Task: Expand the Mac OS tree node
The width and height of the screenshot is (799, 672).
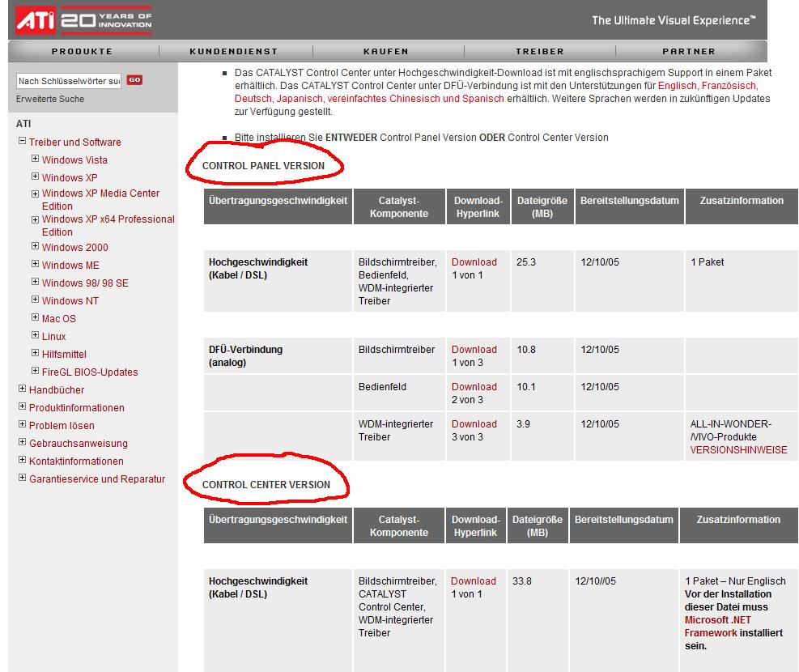Action: tap(35, 317)
